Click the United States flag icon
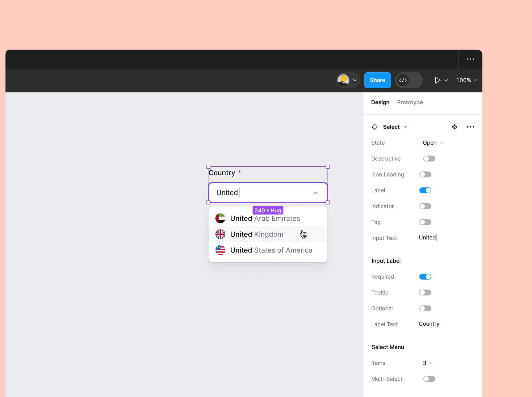The image size is (532, 397). (220, 250)
